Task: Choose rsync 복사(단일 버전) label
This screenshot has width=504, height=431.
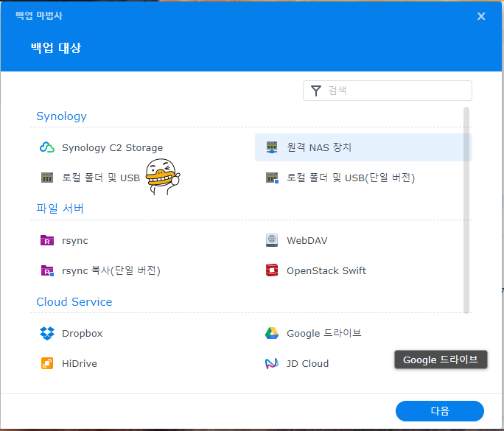Action: click(x=111, y=270)
